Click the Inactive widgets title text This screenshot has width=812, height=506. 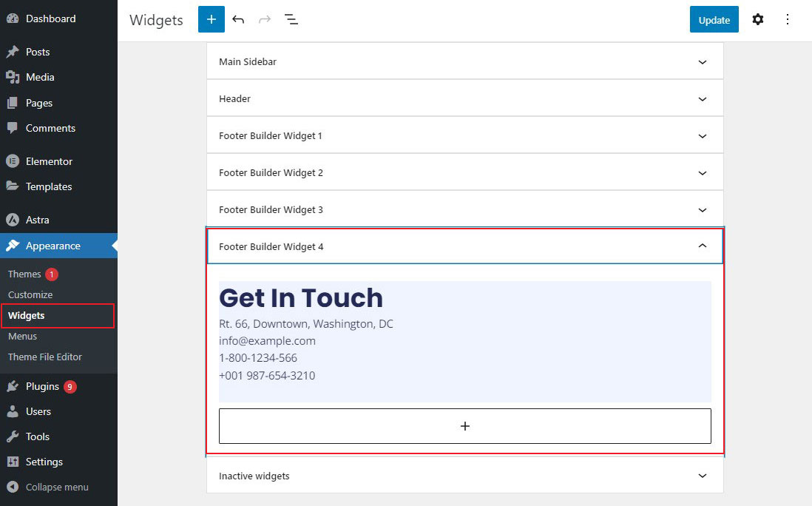pos(254,476)
